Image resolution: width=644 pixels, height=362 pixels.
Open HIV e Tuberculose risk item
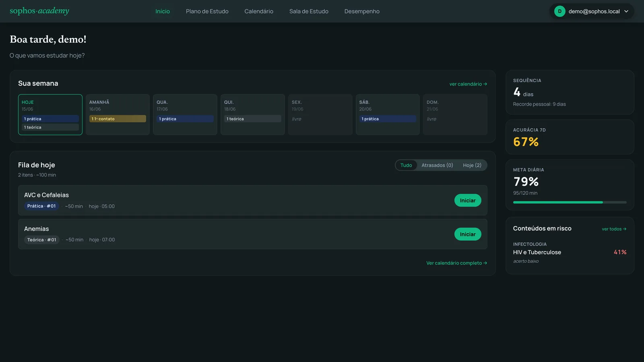pyautogui.click(x=570, y=253)
